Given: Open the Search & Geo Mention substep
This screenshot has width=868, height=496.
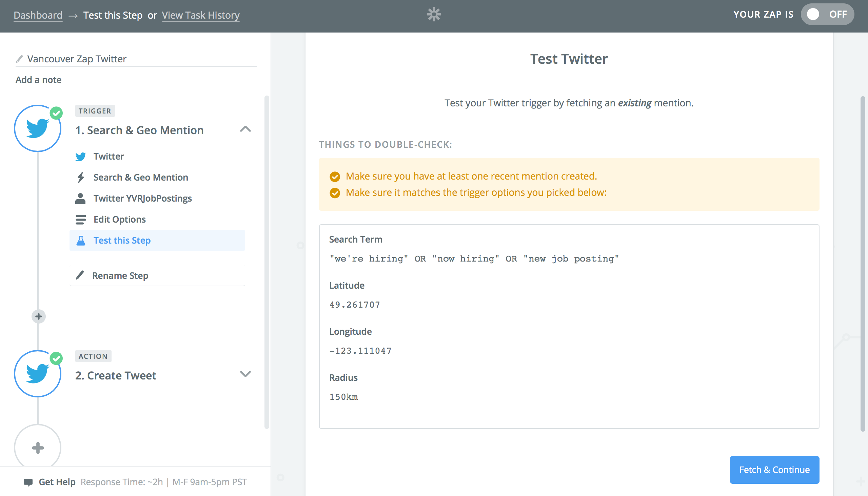Looking at the screenshot, I should (x=157, y=178).
